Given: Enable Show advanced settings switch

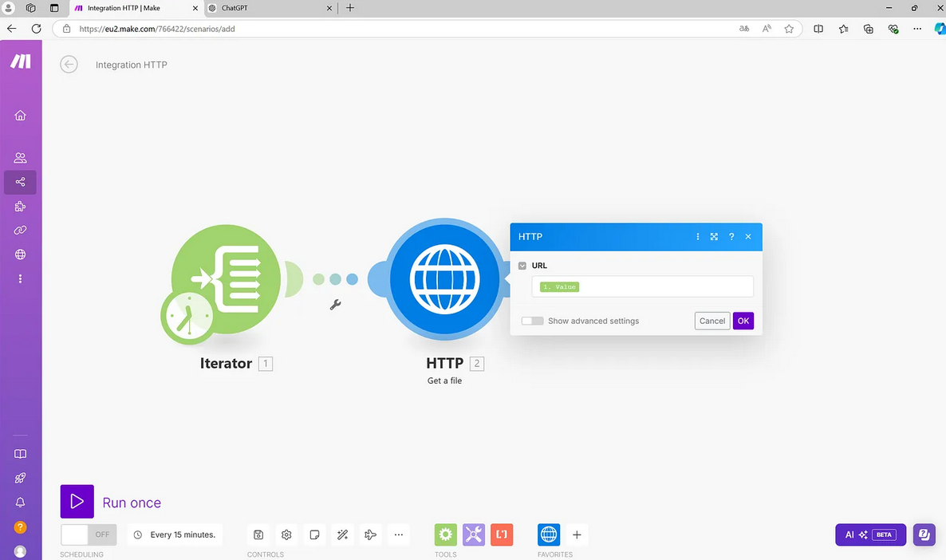Looking at the screenshot, I should click(532, 321).
